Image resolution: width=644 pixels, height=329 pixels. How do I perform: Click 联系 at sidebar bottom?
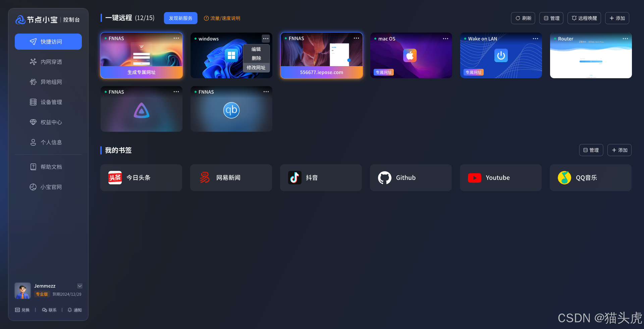[x=49, y=310]
